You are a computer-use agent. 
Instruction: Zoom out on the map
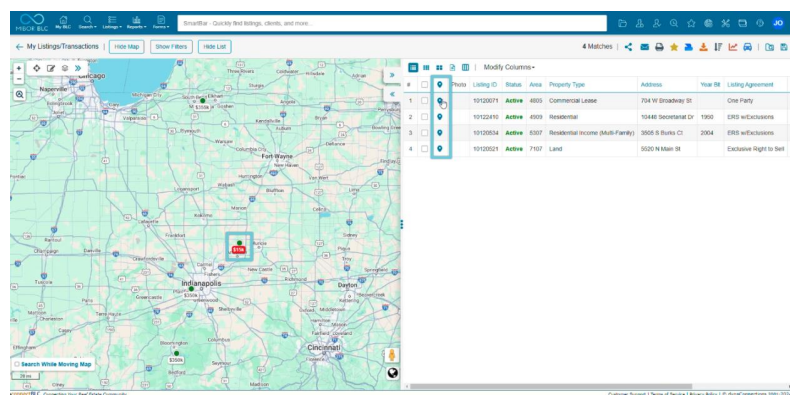click(19, 79)
